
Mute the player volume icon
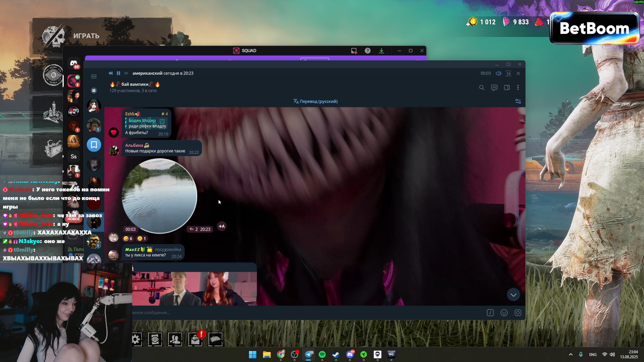[x=498, y=73]
